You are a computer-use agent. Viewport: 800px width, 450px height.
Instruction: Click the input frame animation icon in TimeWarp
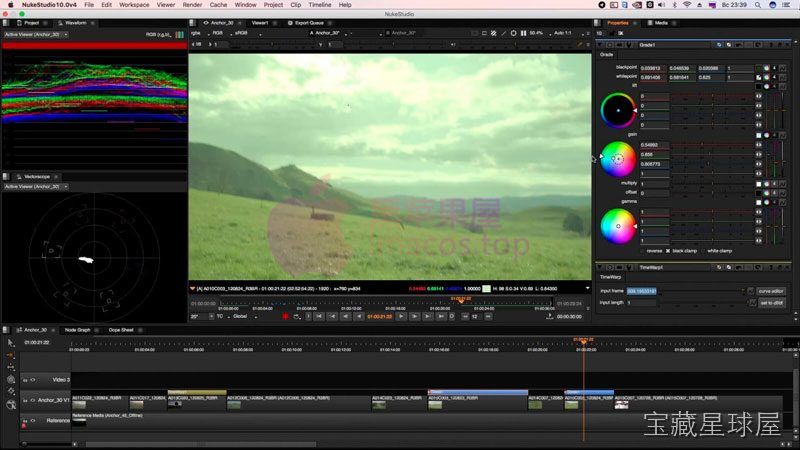(751, 291)
